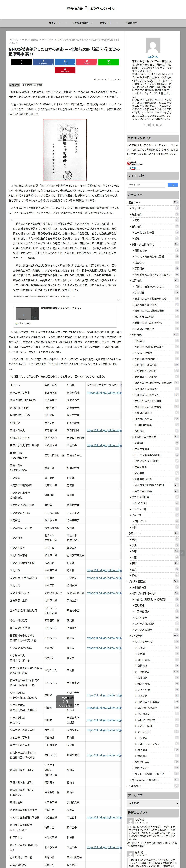Open the NDL link for 国史の輝
The height and width of the screenshot is (868, 186).
[x=104, y=570]
